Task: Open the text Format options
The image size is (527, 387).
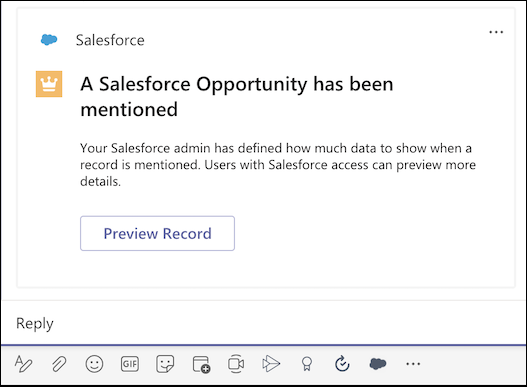Action: [23, 364]
